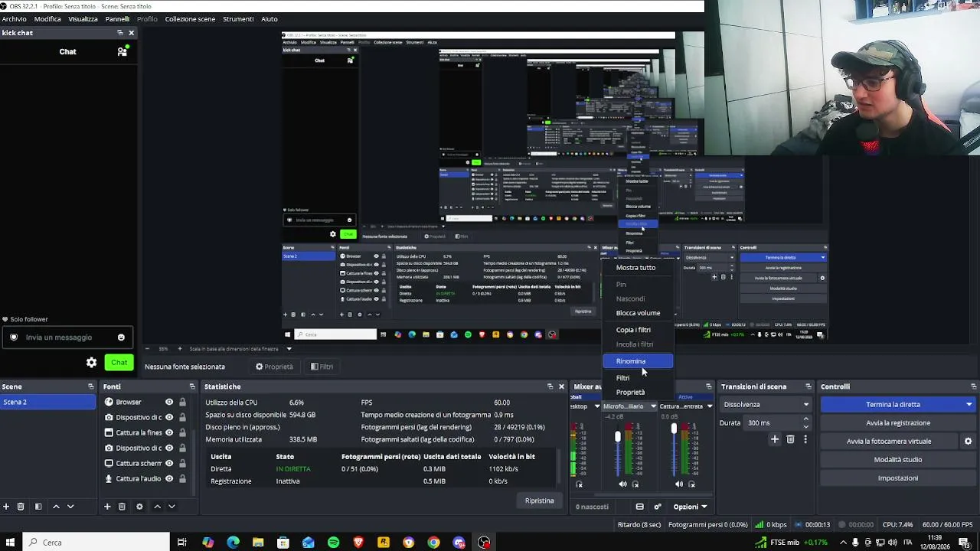The width and height of the screenshot is (980, 551).
Task: Hide the Browser source
Action: pos(169,402)
